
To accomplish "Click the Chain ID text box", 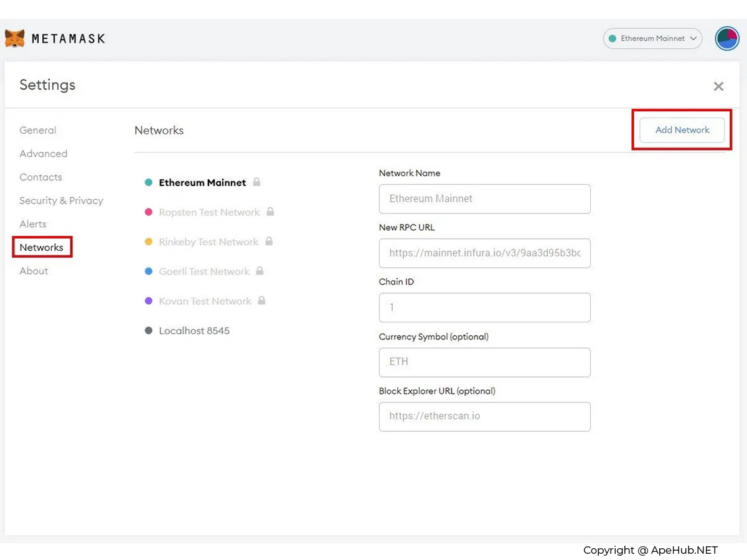I will (x=484, y=307).
